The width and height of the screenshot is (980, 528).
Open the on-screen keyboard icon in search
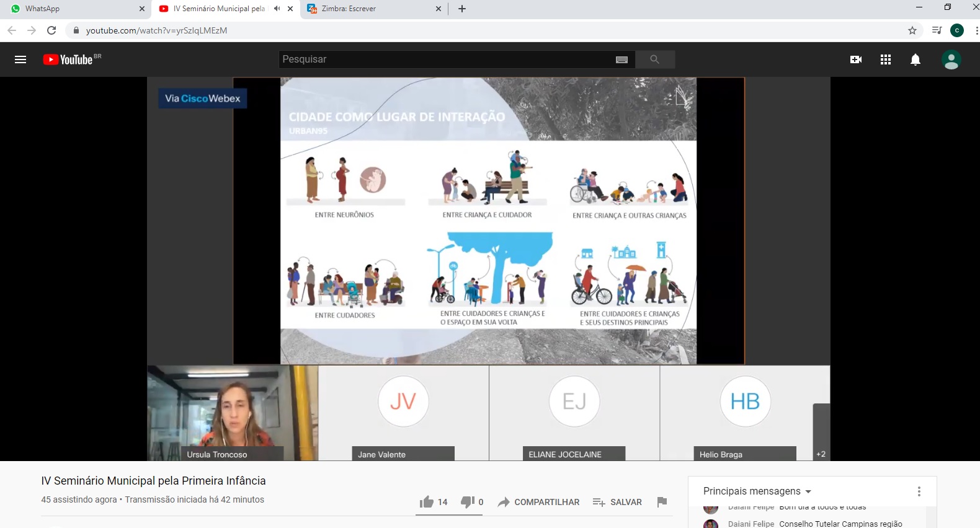[621, 59]
